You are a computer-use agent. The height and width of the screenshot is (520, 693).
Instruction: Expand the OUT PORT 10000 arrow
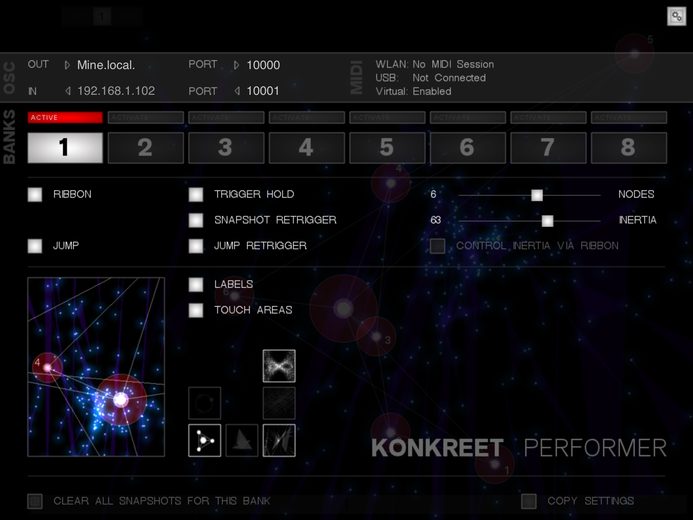[236, 65]
